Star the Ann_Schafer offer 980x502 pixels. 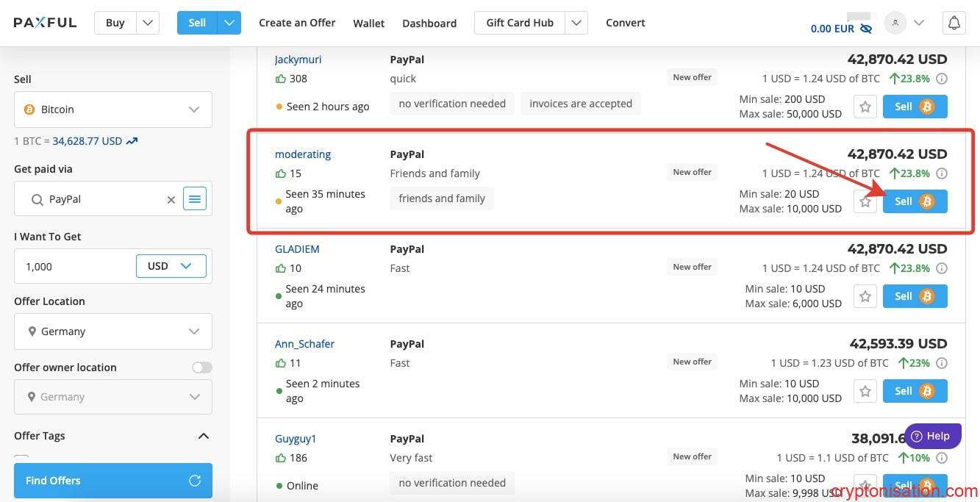coord(865,391)
